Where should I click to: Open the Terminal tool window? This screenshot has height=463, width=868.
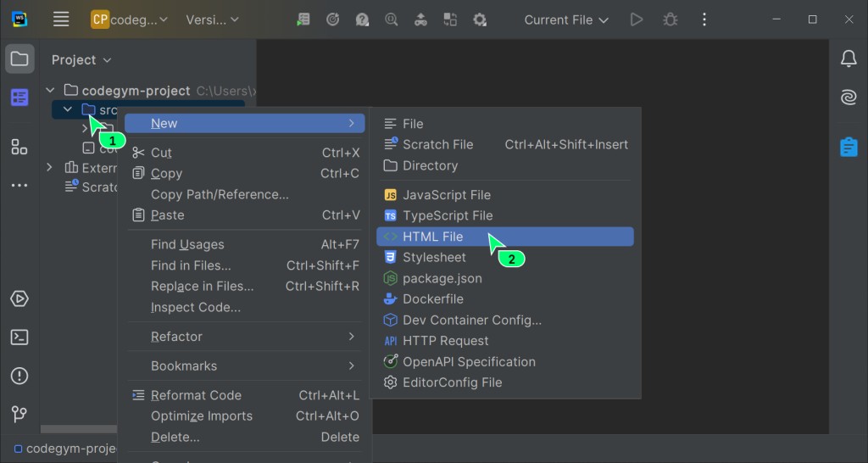(x=19, y=337)
